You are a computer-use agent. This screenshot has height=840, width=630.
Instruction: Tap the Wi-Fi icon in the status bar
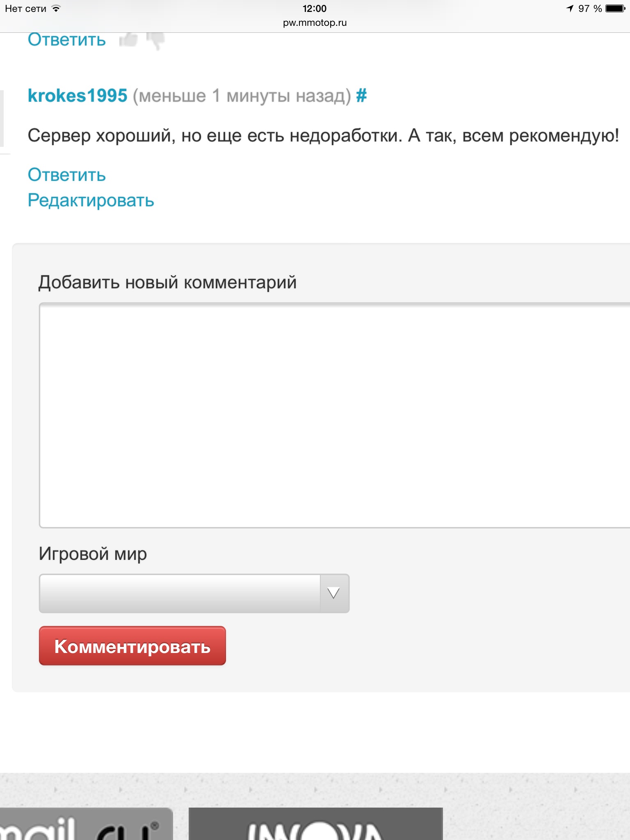click(x=56, y=9)
